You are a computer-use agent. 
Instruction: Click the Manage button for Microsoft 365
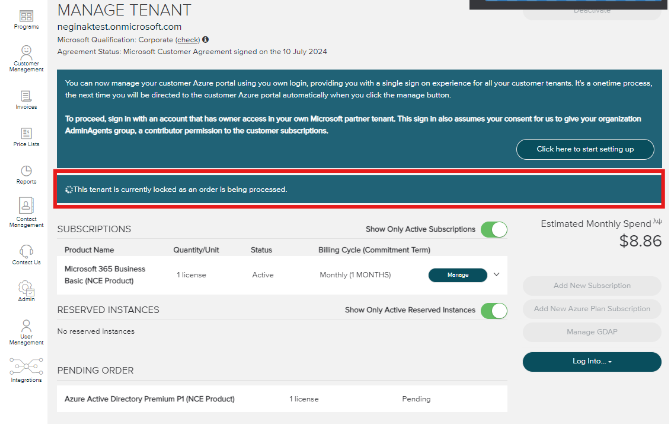[457, 274]
